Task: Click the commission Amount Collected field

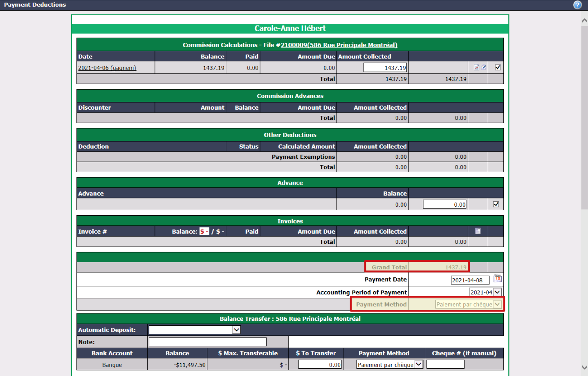Action: (x=385, y=68)
